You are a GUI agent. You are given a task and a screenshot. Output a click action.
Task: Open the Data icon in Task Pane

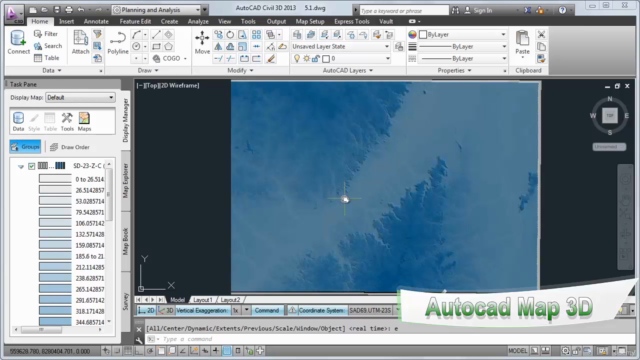coord(18,122)
